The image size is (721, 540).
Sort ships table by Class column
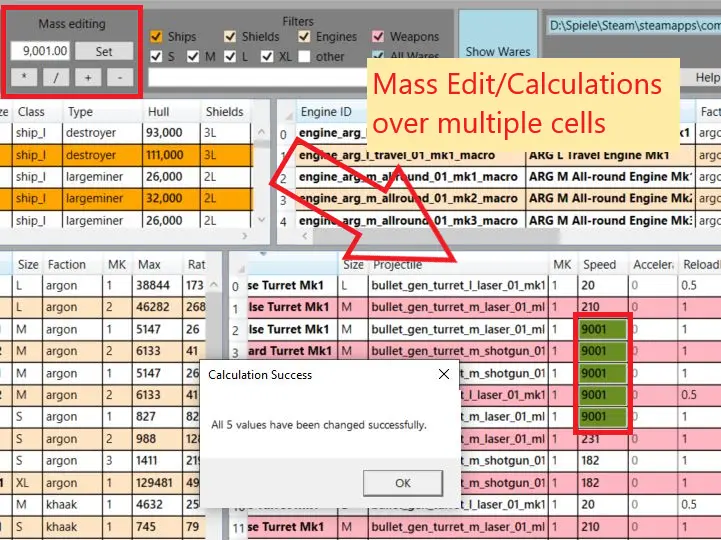[38, 112]
